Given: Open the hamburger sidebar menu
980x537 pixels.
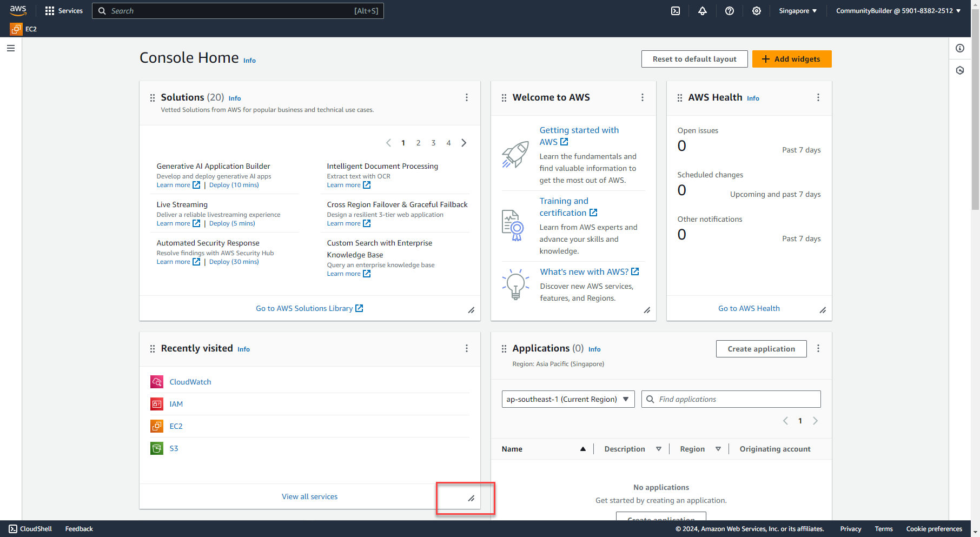Looking at the screenshot, I should tap(11, 48).
